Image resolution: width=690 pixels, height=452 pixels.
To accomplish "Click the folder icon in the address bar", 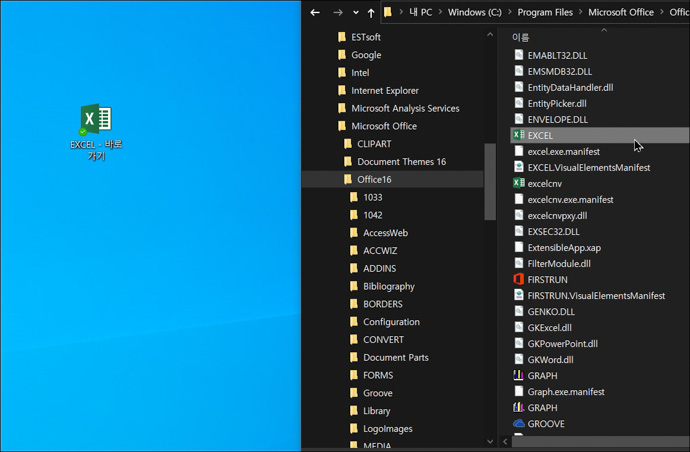I will click(388, 12).
